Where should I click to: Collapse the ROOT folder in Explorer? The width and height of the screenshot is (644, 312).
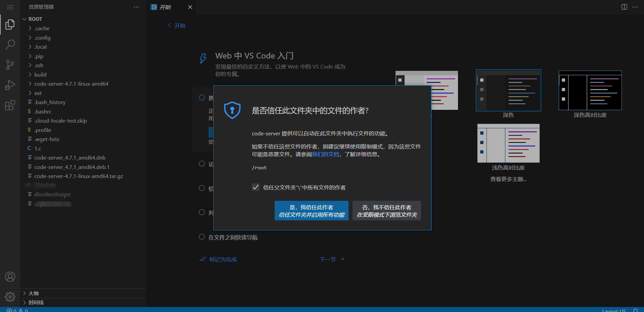point(24,19)
